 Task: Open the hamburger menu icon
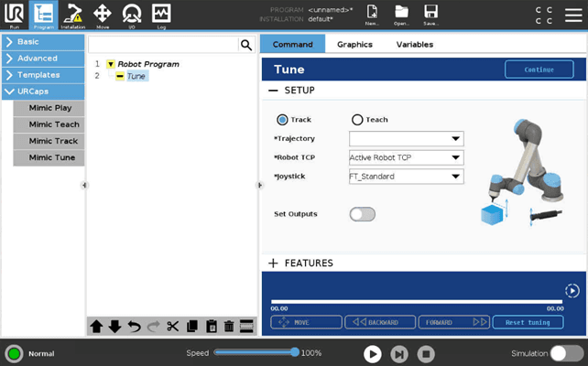point(572,13)
